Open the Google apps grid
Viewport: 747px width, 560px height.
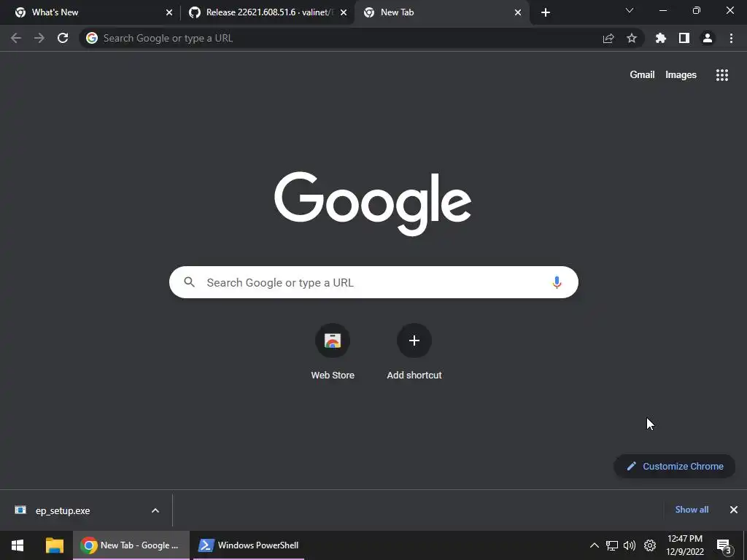[x=722, y=75]
